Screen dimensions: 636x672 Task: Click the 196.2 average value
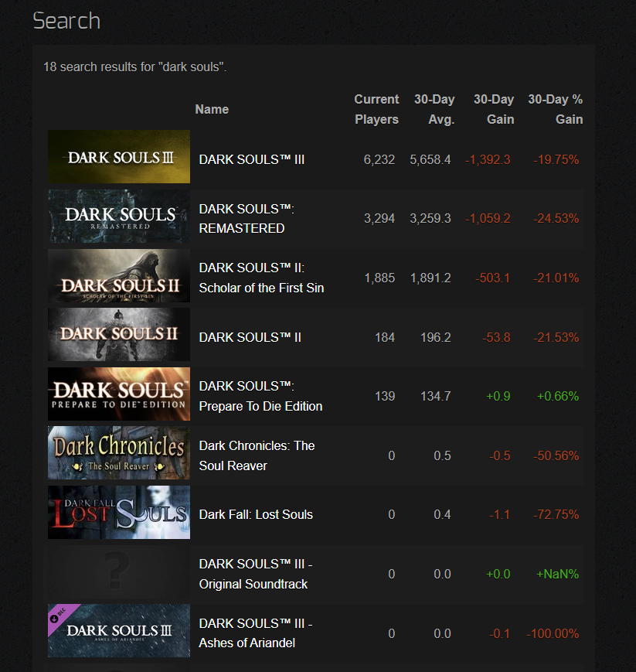436,337
